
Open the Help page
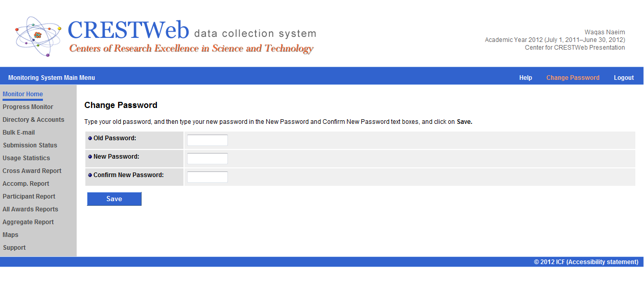coord(525,78)
